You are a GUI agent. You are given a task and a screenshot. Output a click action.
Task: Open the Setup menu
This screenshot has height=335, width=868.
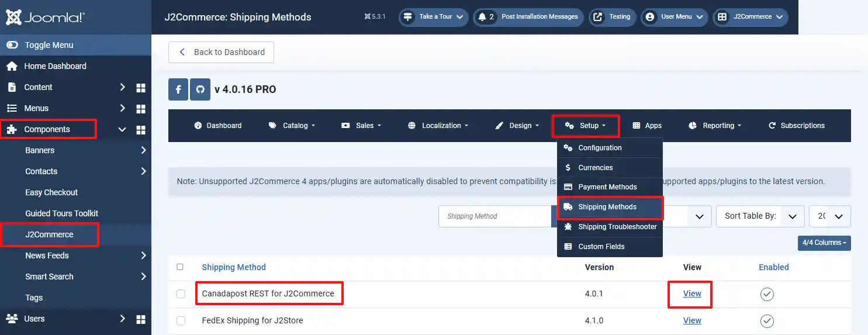586,126
